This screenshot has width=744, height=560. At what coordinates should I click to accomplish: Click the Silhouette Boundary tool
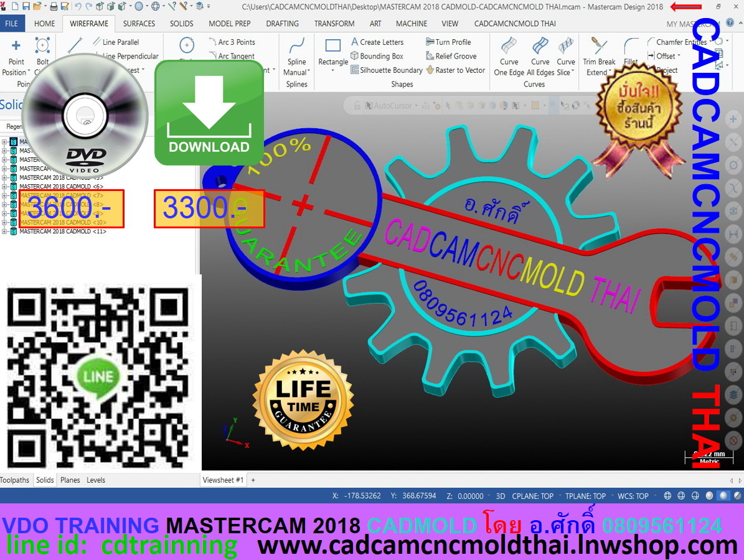[386, 70]
